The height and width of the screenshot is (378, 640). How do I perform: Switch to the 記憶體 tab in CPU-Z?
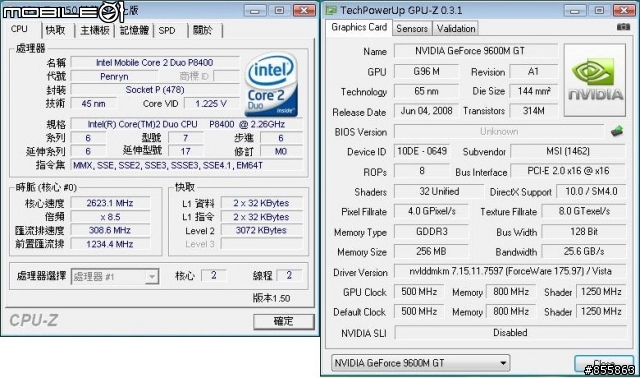click(x=134, y=30)
